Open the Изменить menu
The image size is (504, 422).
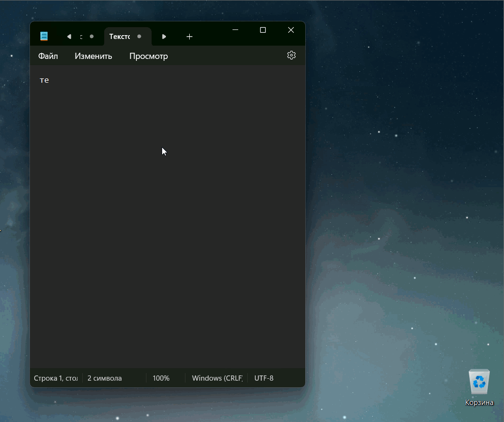93,56
